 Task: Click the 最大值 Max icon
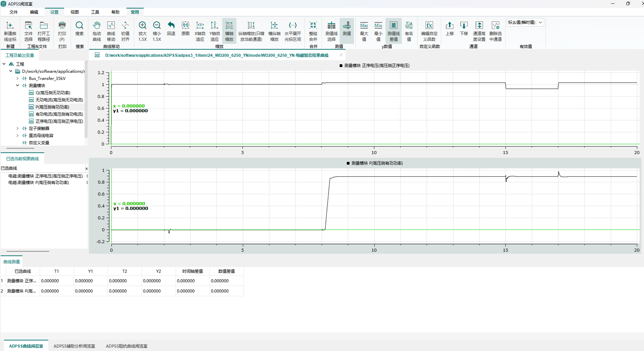point(364,26)
